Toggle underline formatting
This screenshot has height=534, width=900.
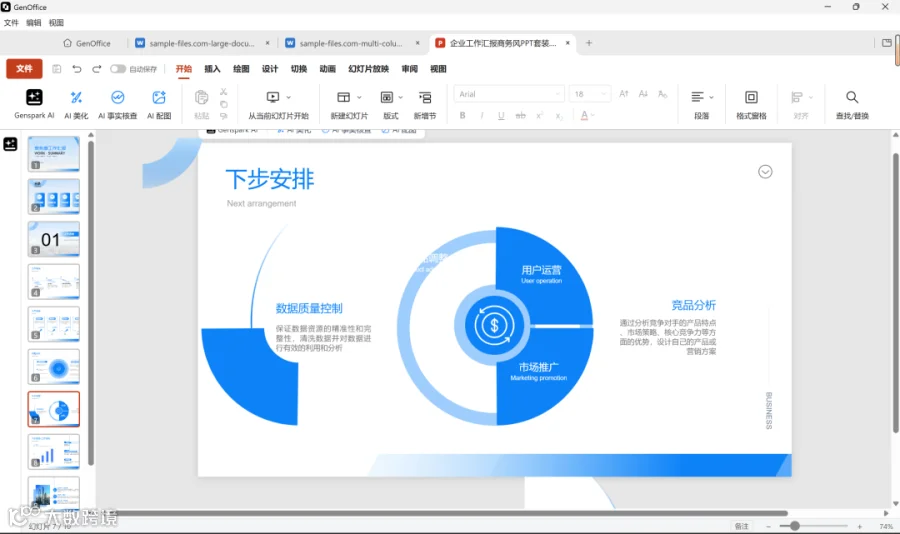pos(501,115)
